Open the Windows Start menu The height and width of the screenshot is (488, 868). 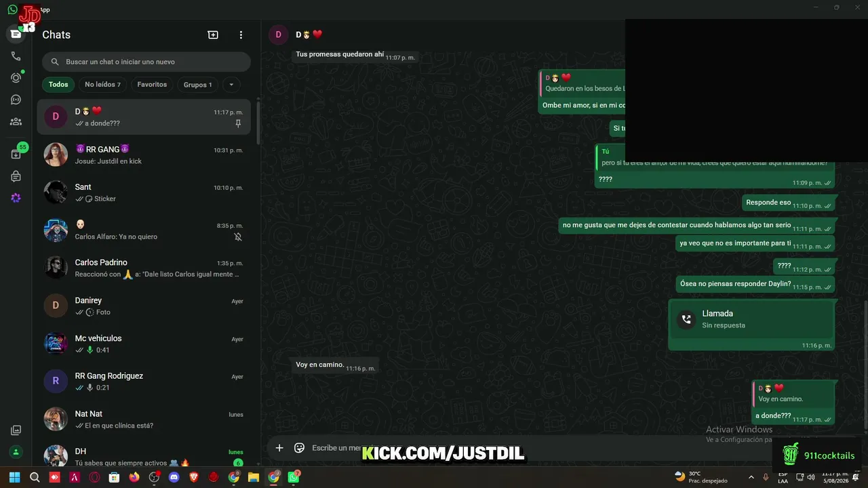tap(15, 477)
